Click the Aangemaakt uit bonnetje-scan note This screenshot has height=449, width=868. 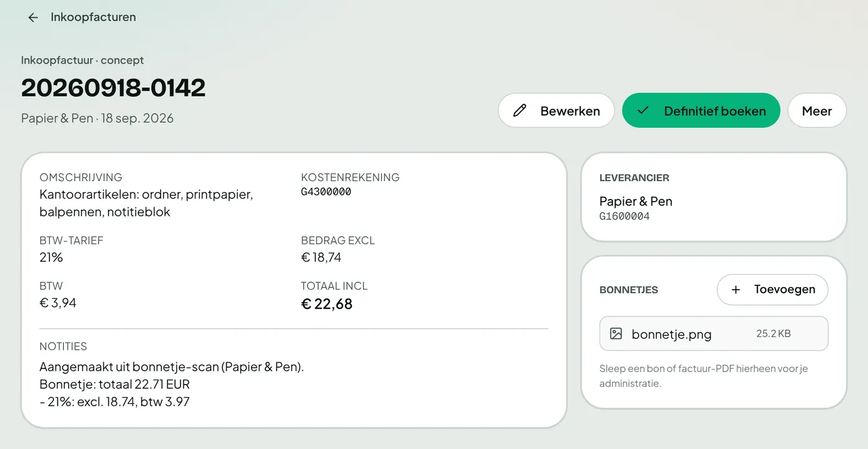(x=172, y=367)
